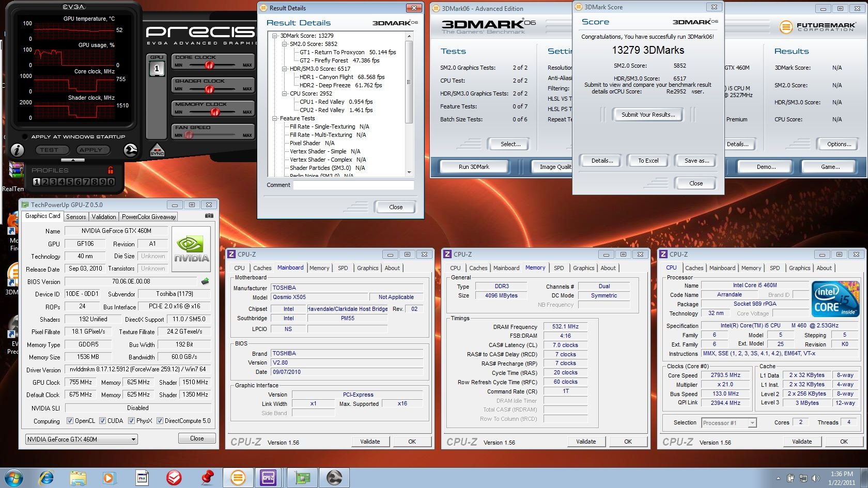Open Windows Explorer from the taskbar
This screenshot has height=488, width=868.
coord(78,478)
